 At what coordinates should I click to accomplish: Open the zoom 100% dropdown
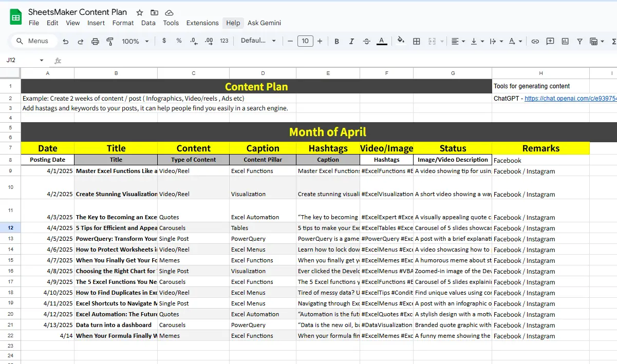[x=136, y=41]
